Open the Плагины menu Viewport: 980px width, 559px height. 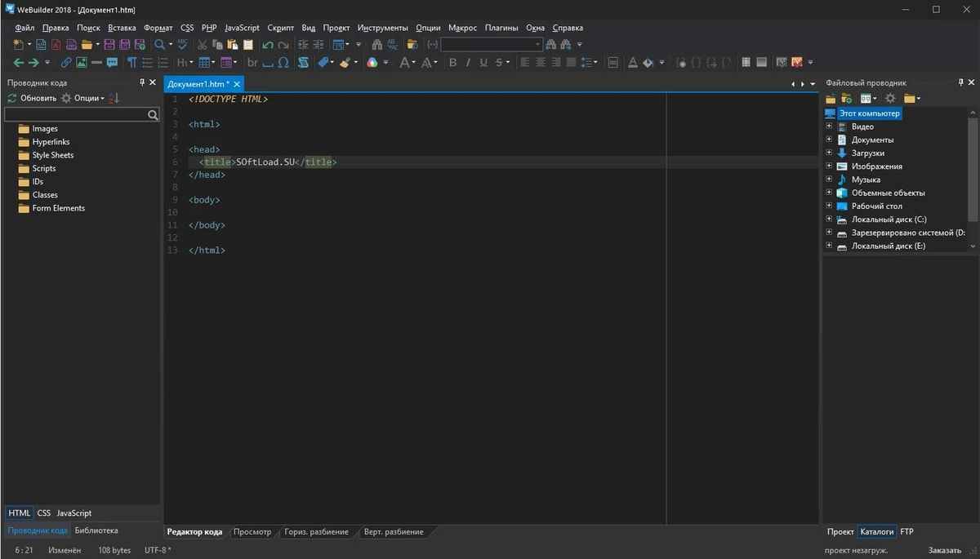coord(501,28)
